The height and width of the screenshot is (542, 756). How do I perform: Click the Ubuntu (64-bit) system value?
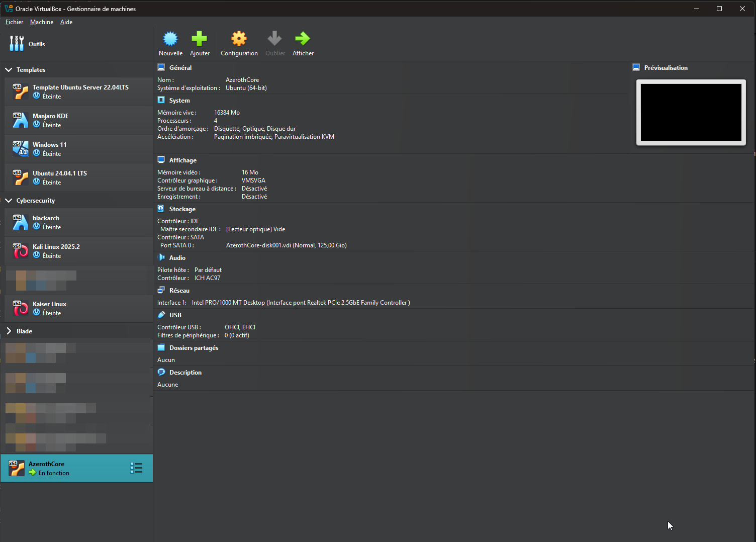click(x=246, y=88)
